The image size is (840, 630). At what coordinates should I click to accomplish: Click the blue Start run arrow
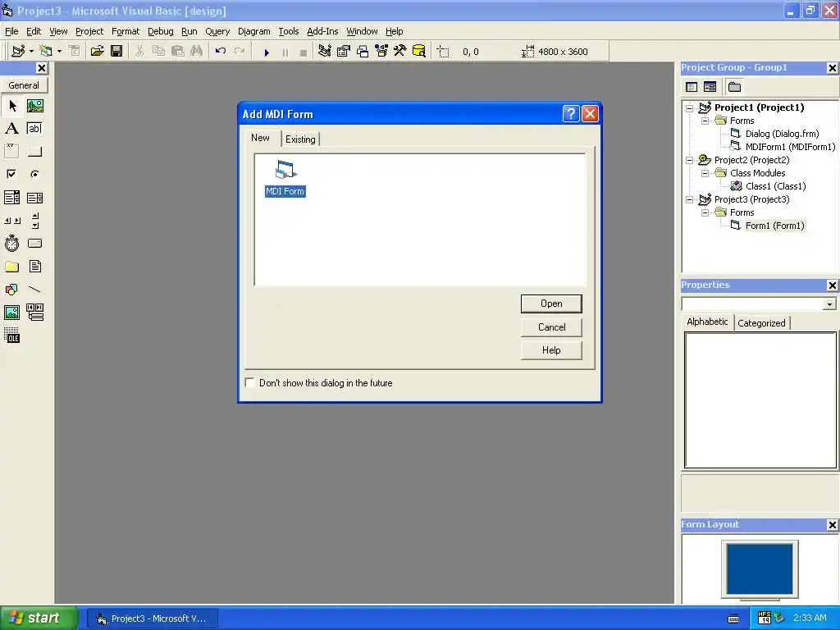pyautogui.click(x=267, y=52)
